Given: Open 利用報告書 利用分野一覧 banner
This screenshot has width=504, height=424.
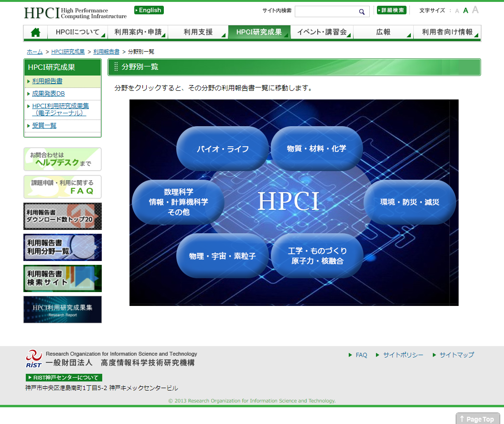Looking at the screenshot, I should (x=63, y=248).
